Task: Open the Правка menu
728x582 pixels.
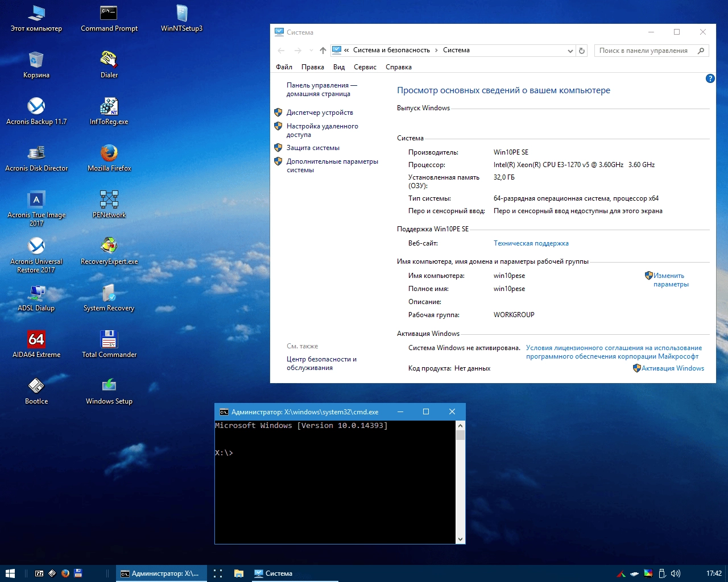Action: pyautogui.click(x=313, y=67)
